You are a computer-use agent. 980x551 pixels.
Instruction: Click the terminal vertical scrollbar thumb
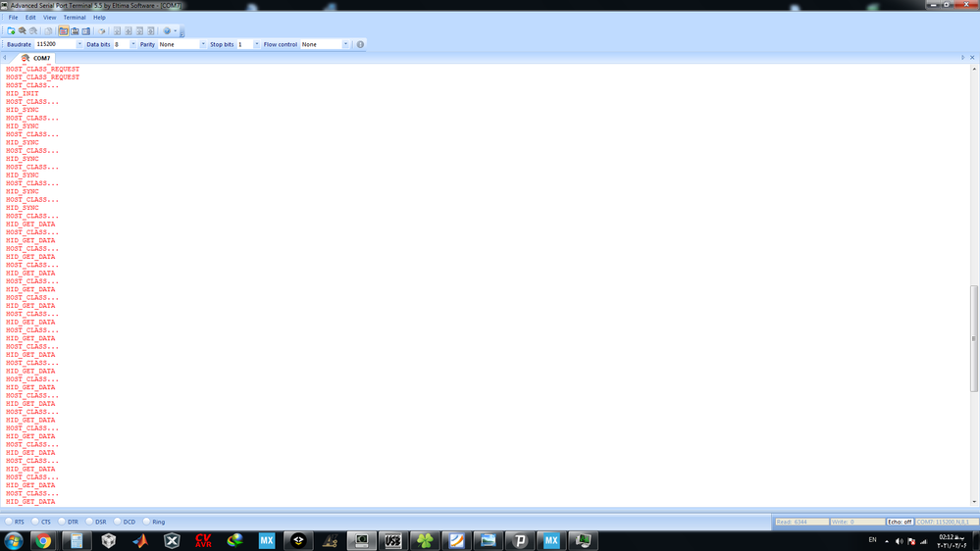point(973,338)
